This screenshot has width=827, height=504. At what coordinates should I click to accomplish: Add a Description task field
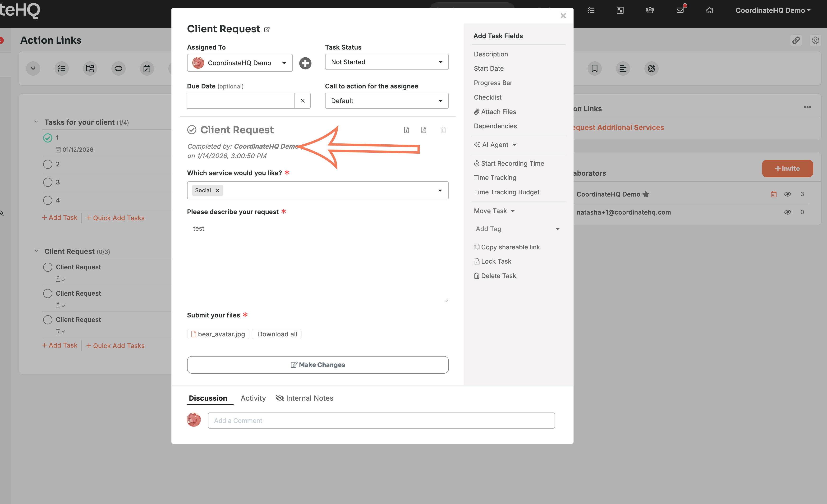pos(491,54)
